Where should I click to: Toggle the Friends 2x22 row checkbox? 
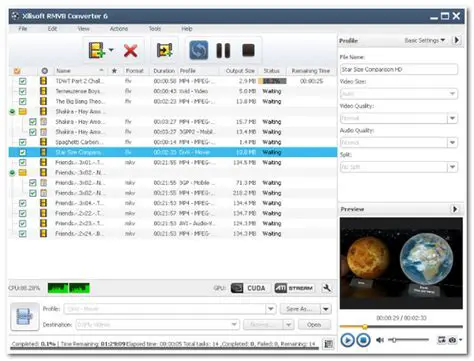click(x=23, y=213)
